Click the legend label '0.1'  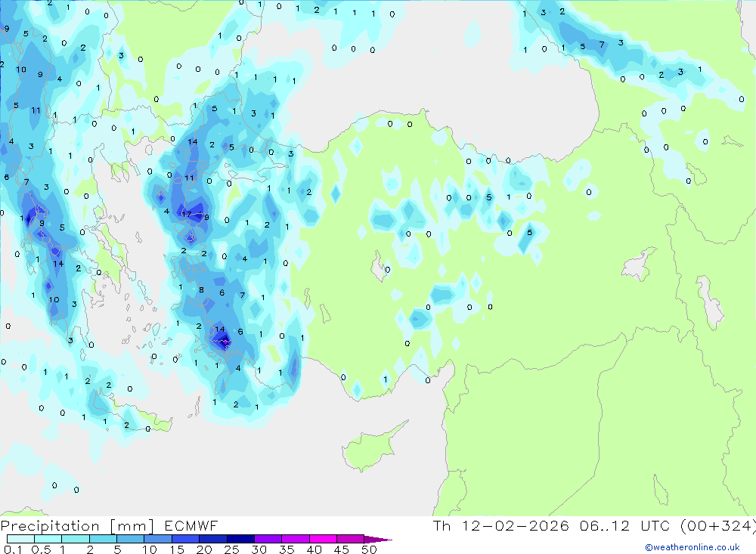(13, 549)
